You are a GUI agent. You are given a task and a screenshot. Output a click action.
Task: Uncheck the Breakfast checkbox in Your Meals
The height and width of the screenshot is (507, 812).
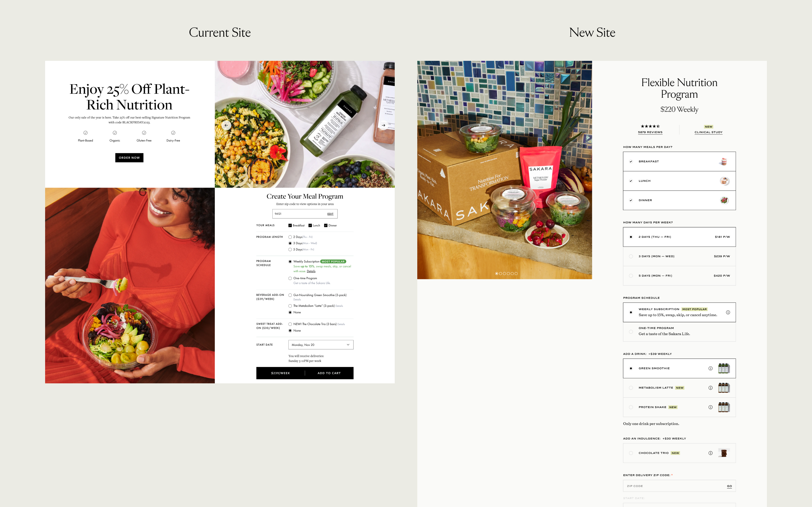tap(290, 225)
